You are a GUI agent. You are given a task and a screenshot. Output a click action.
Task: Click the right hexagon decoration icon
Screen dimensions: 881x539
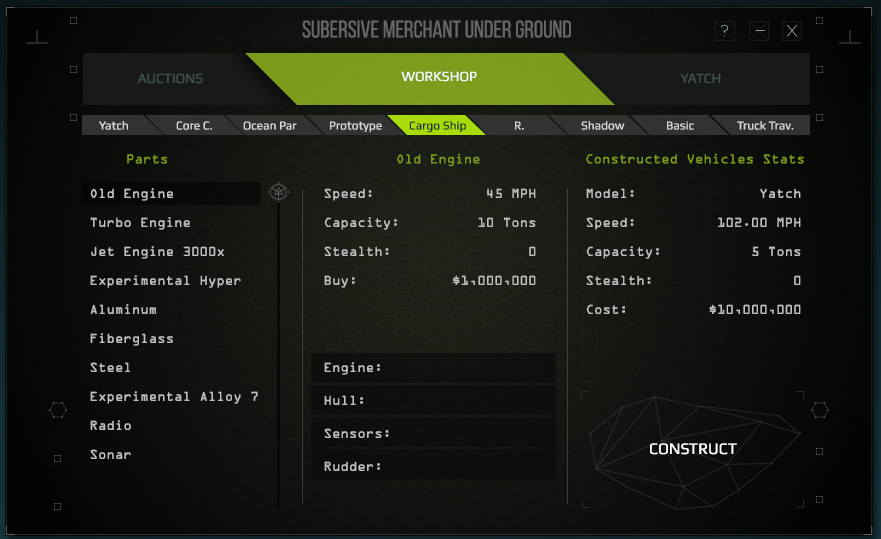[820, 410]
